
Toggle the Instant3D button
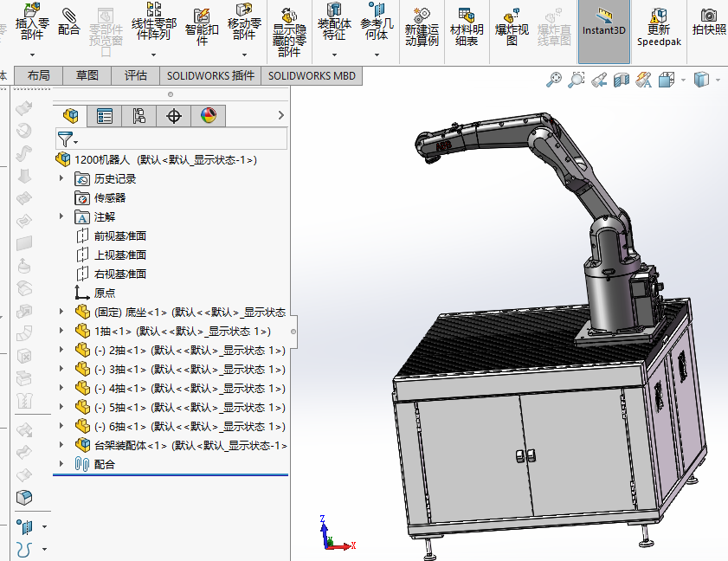[604, 31]
